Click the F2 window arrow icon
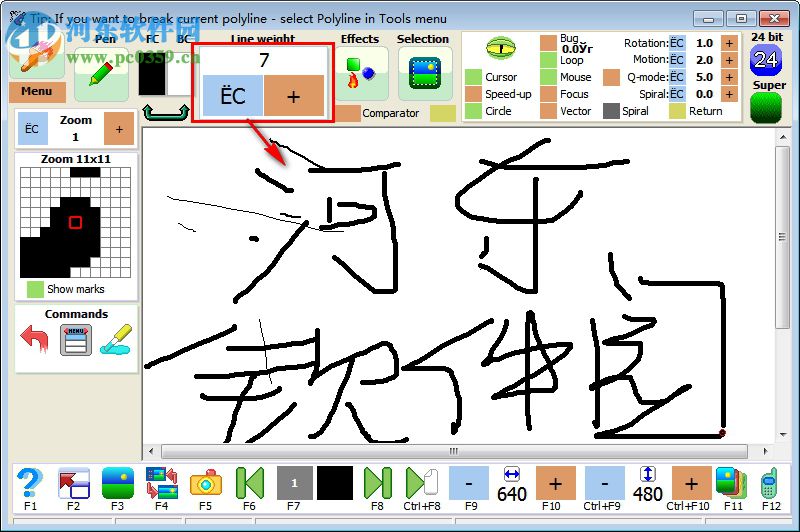Viewport: 800px width, 532px height. pos(74,483)
